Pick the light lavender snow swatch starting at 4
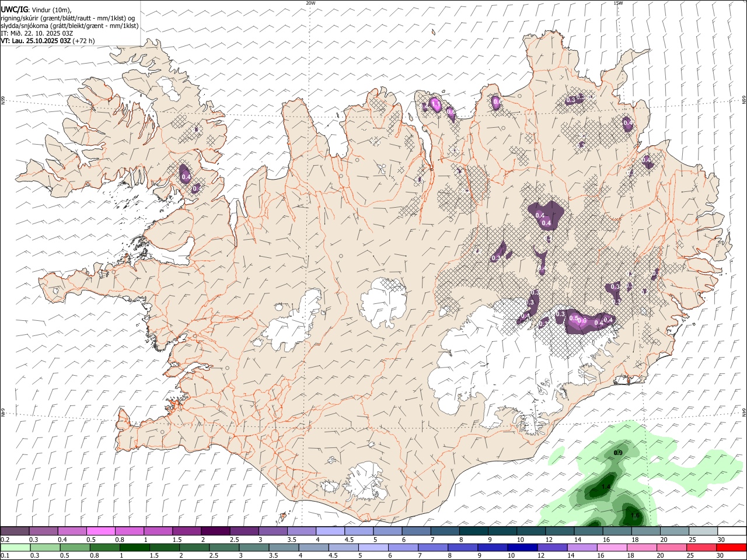The image size is (747, 560). point(330,531)
